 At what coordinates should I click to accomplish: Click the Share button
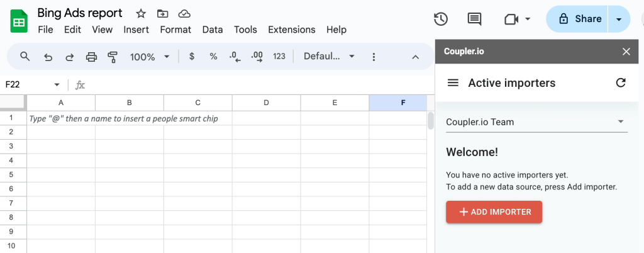point(577,19)
